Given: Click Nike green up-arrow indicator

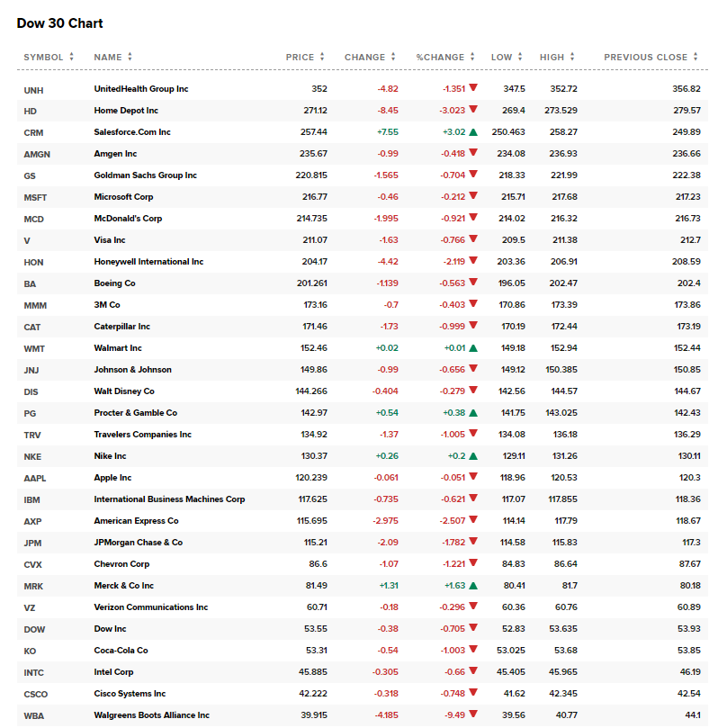Looking at the screenshot, I should click(x=473, y=456).
